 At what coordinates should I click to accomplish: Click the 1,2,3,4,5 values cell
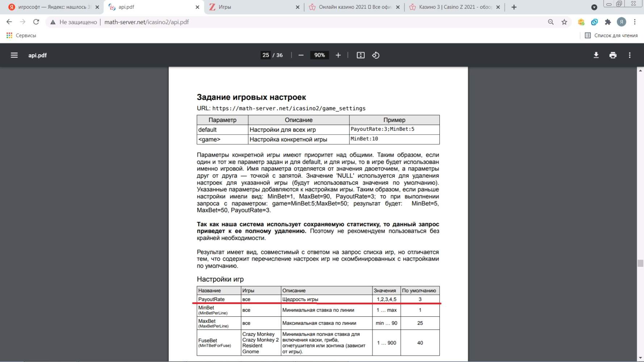click(x=386, y=299)
